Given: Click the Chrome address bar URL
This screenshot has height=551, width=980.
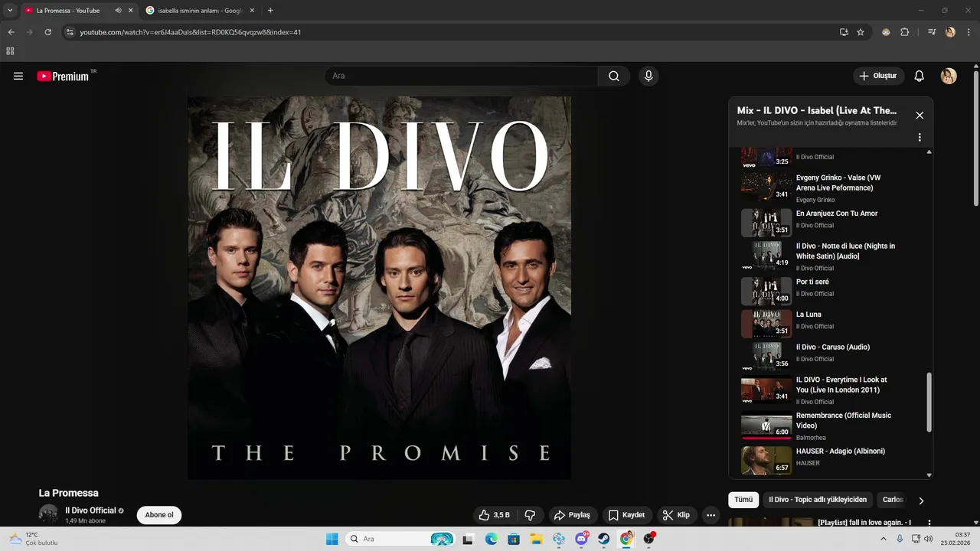Looking at the screenshot, I should (190, 32).
